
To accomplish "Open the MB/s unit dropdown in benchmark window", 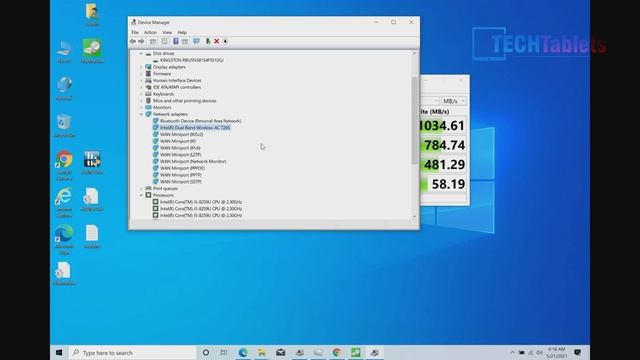I will pyautogui.click(x=454, y=101).
